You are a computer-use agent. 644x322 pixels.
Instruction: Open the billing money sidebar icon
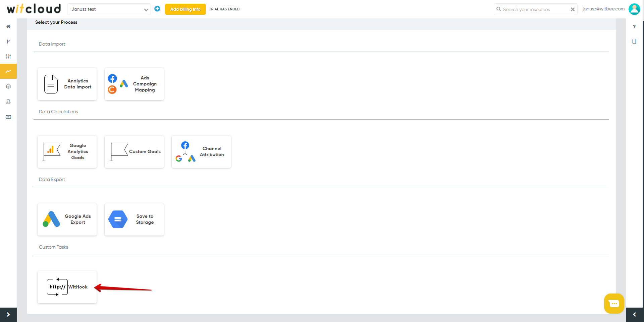click(8, 117)
